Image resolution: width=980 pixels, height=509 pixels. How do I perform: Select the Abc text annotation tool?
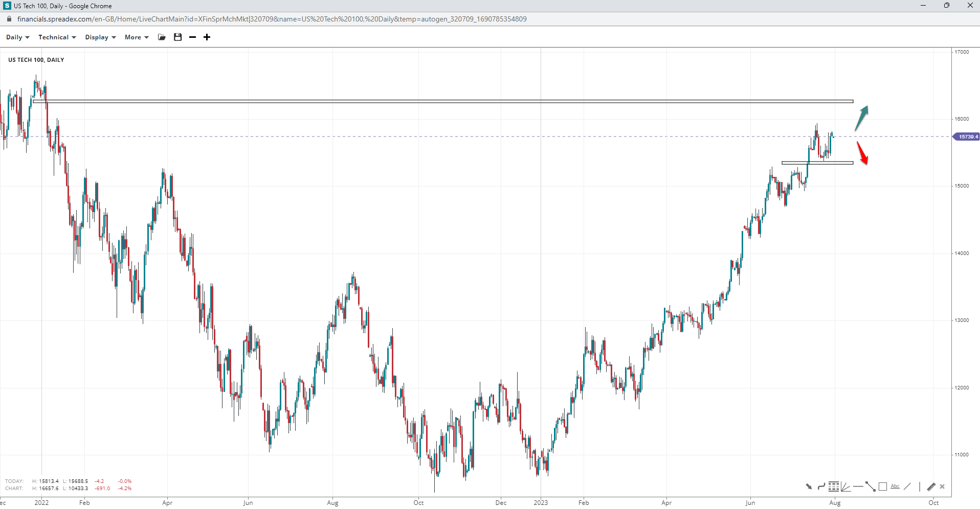[895, 487]
